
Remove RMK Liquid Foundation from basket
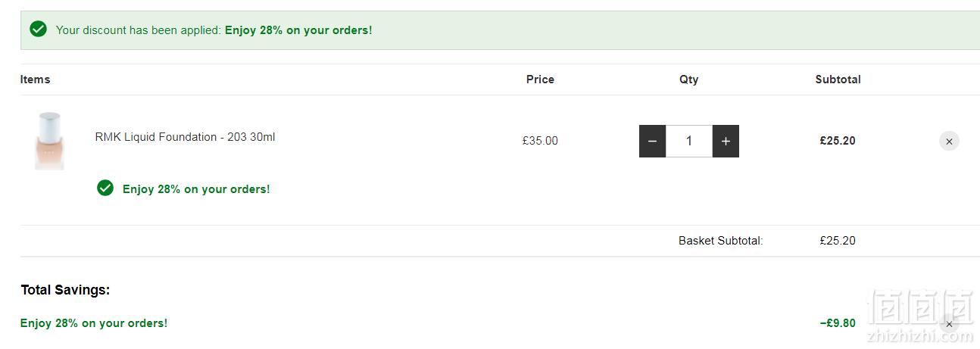click(949, 141)
